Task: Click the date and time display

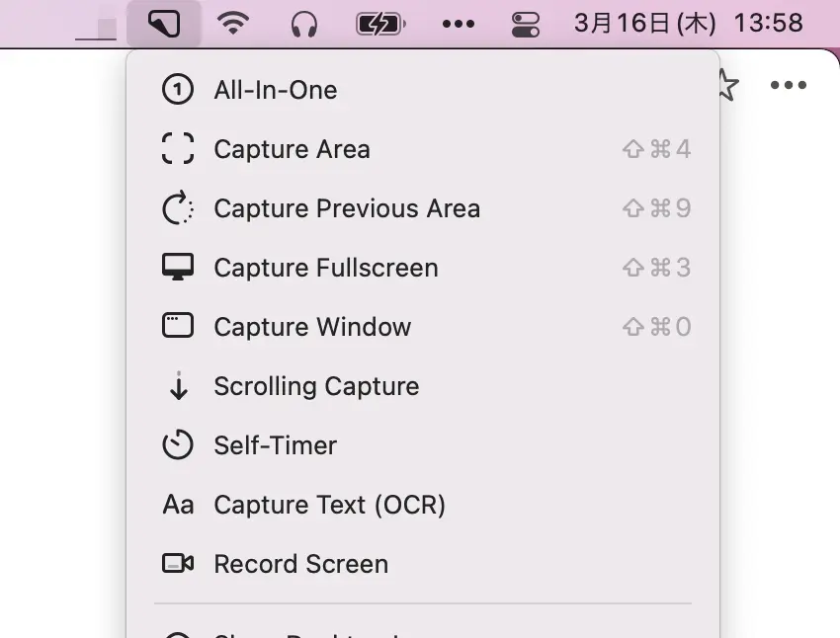Action: 689,24
